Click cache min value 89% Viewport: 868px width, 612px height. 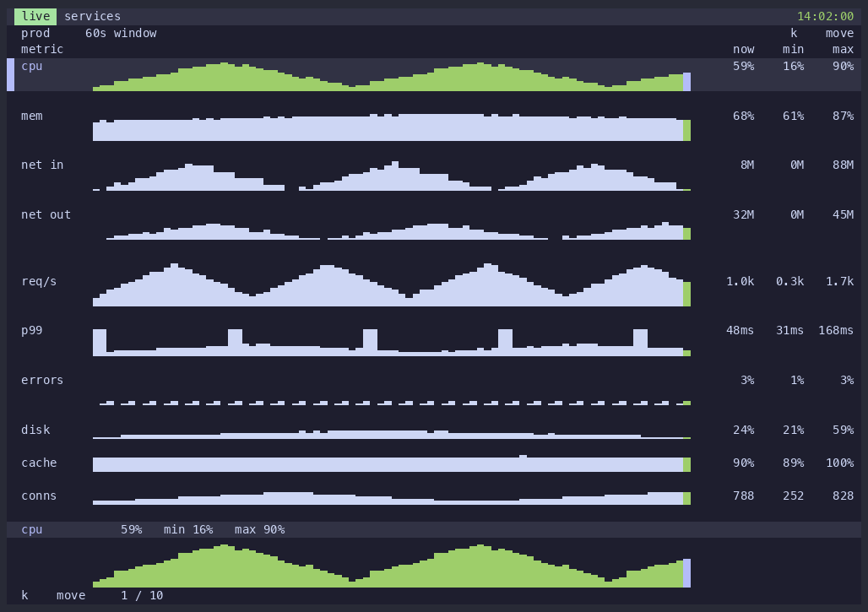tap(793, 463)
